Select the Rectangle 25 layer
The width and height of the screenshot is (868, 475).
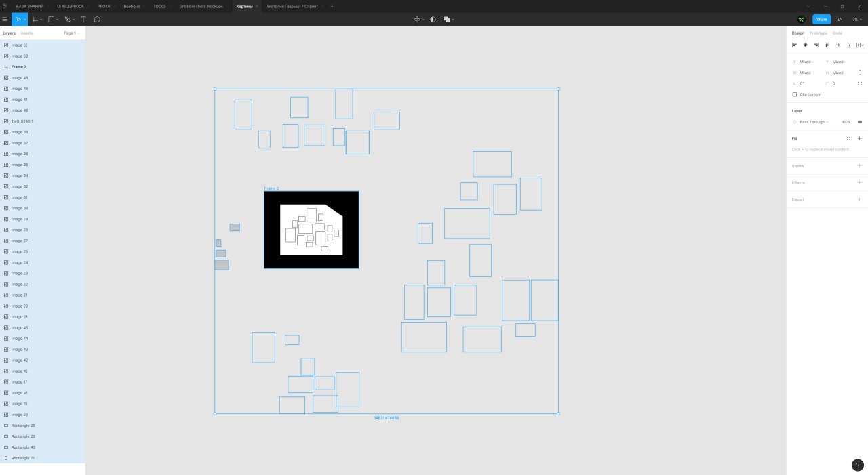(x=43, y=426)
